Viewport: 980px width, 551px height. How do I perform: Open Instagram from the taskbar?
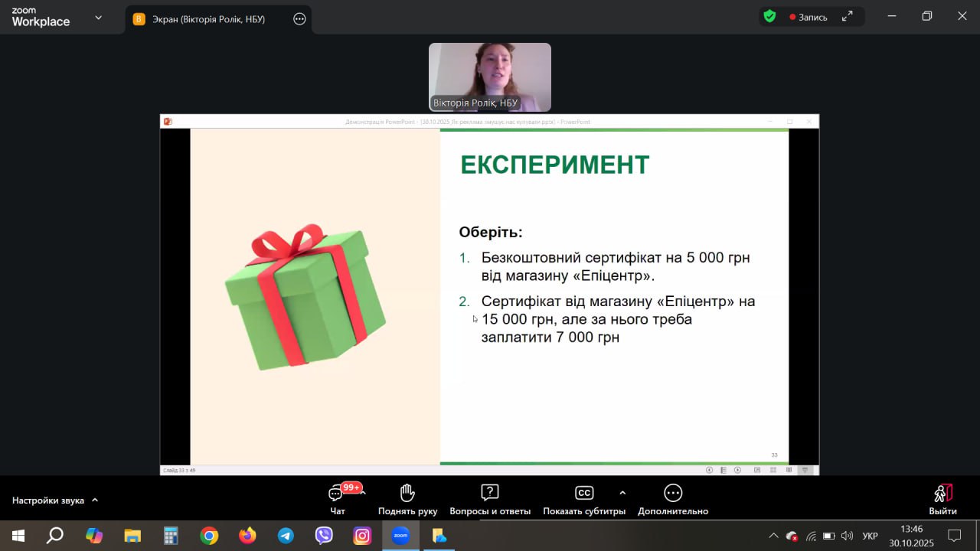click(362, 536)
